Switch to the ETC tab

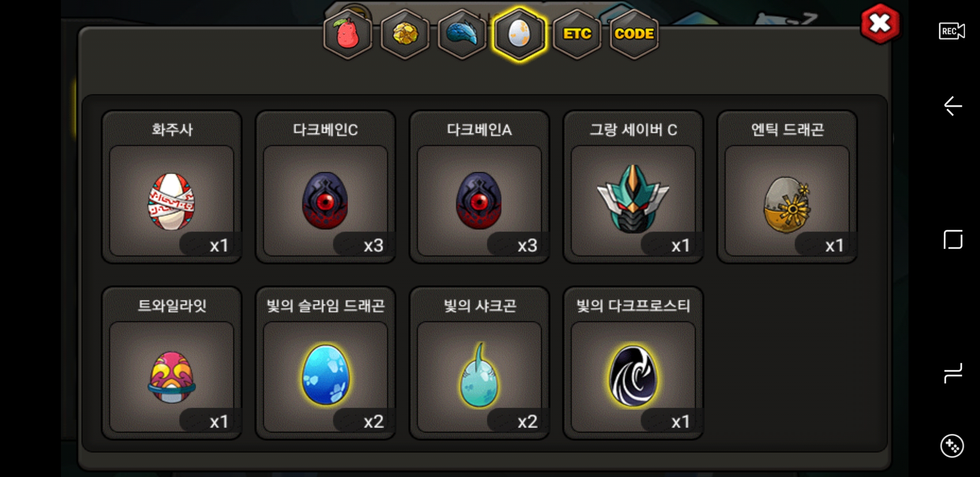pyautogui.click(x=577, y=34)
